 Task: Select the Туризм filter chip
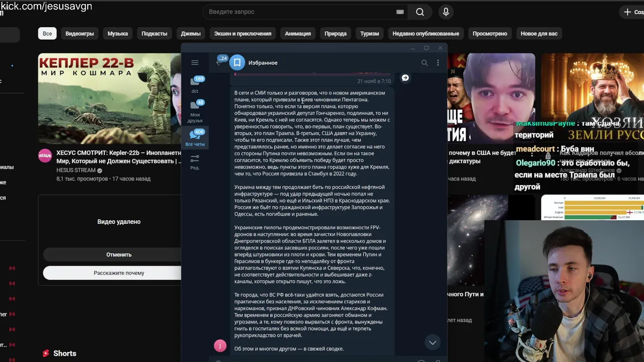(370, 34)
